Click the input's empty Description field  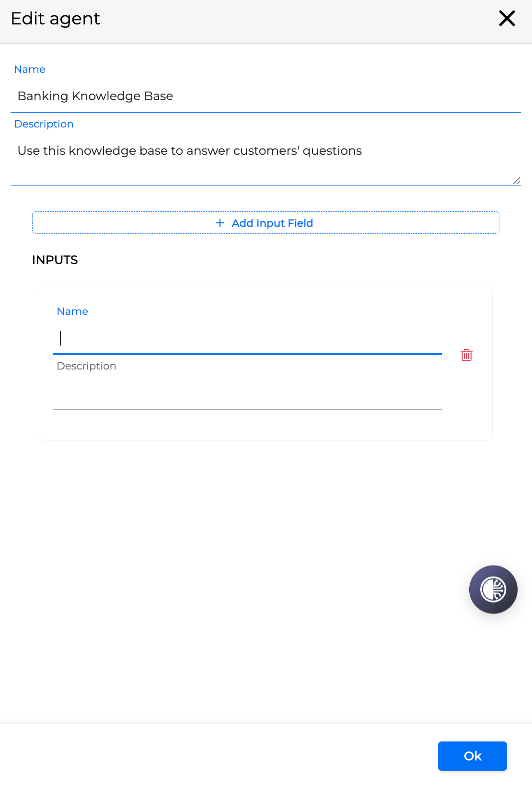[x=247, y=393]
